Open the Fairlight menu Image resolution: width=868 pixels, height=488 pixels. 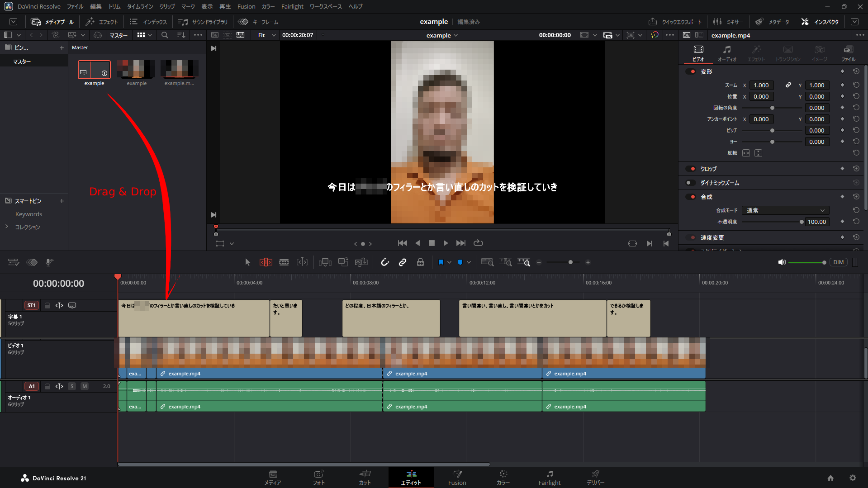tap(292, 6)
